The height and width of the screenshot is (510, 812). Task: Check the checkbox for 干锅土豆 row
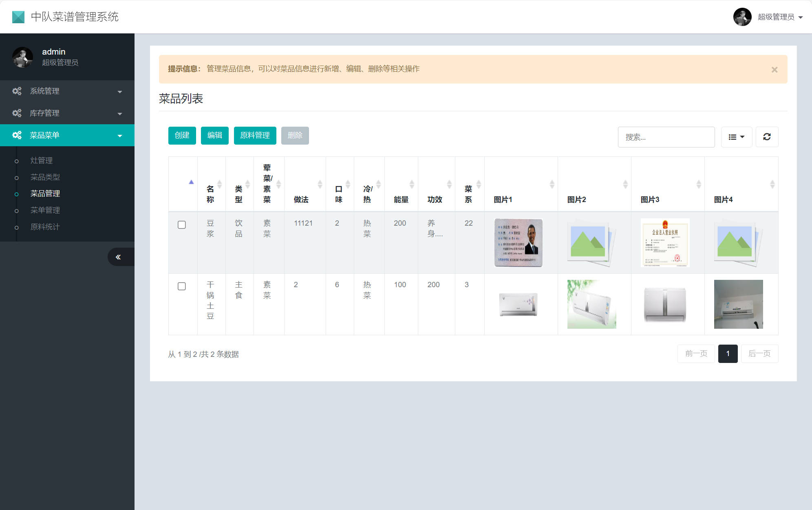click(x=182, y=286)
